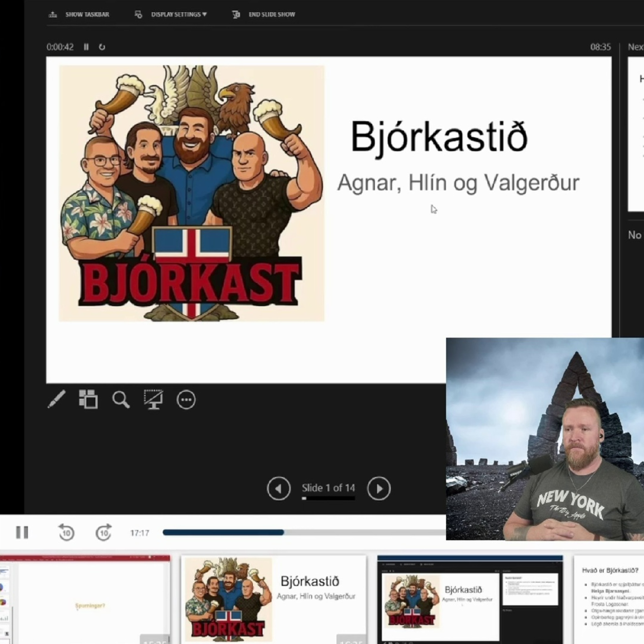Screen dimensions: 644x644
Task: Select the pen and laser pointer tools
Action: (56, 399)
